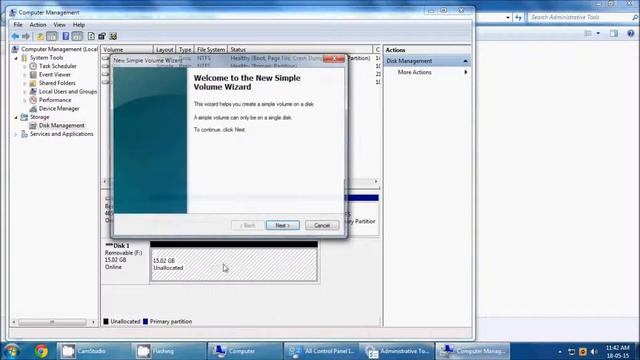Click the help icon in Administrative Tools window
This screenshot has height=360, width=640.
(631, 33)
